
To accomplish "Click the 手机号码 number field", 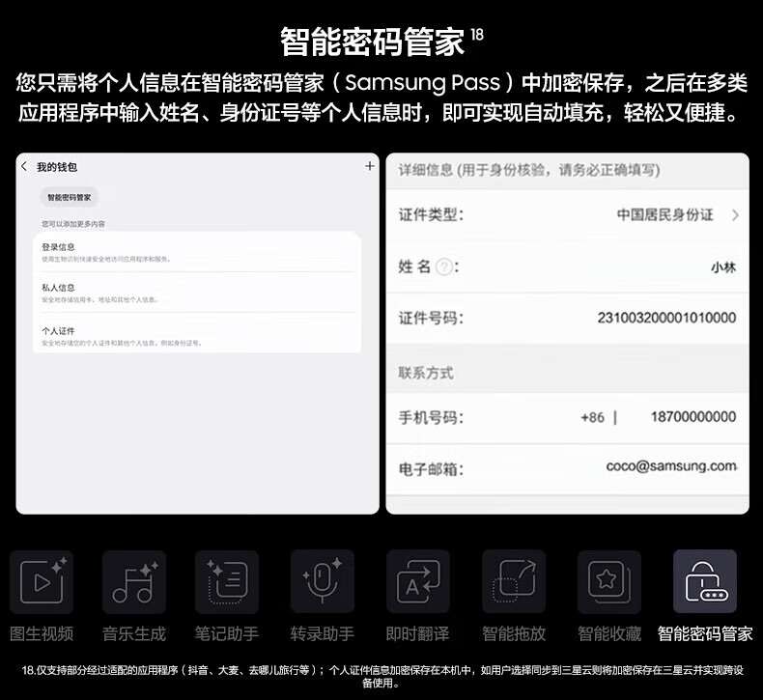I will (692, 417).
